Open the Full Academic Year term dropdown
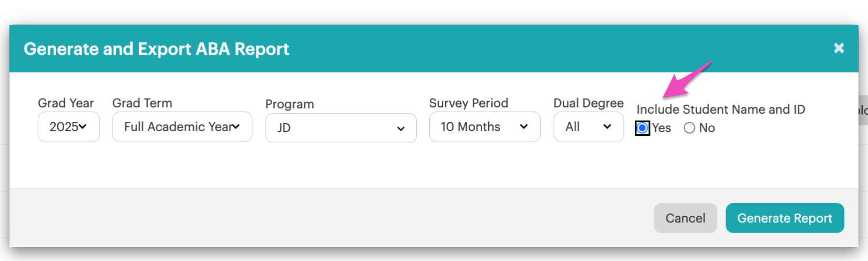 point(182,127)
